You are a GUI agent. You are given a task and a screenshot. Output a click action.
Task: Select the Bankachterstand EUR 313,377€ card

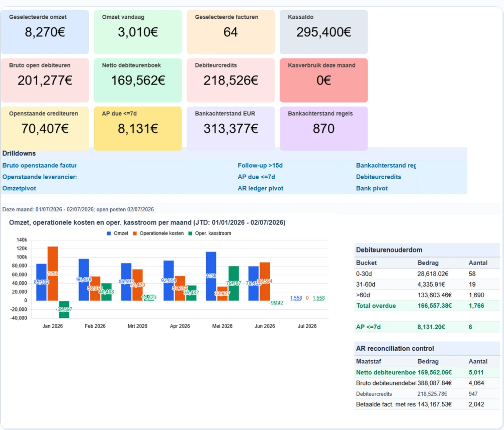coord(231,128)
